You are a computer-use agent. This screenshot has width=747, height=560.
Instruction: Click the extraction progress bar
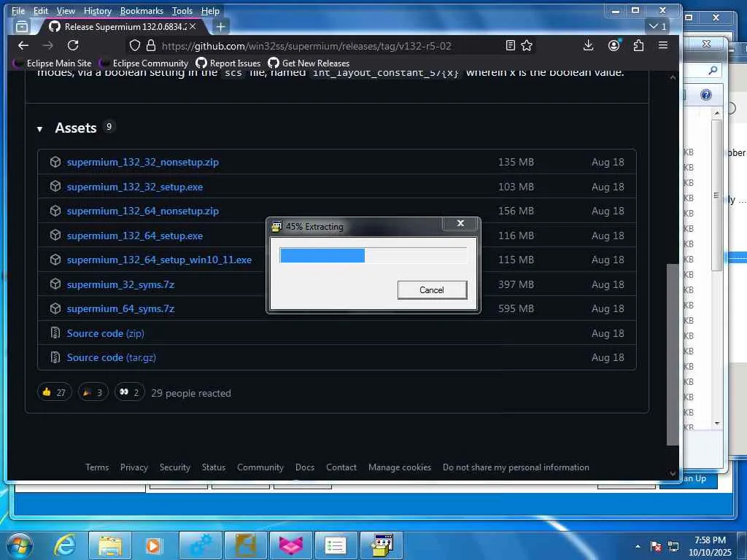pos(373,255)
